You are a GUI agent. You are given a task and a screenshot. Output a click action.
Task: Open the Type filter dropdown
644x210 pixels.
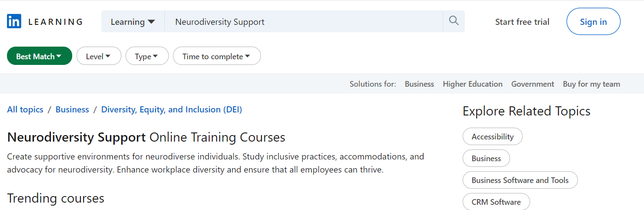click(x=147, y=56)
